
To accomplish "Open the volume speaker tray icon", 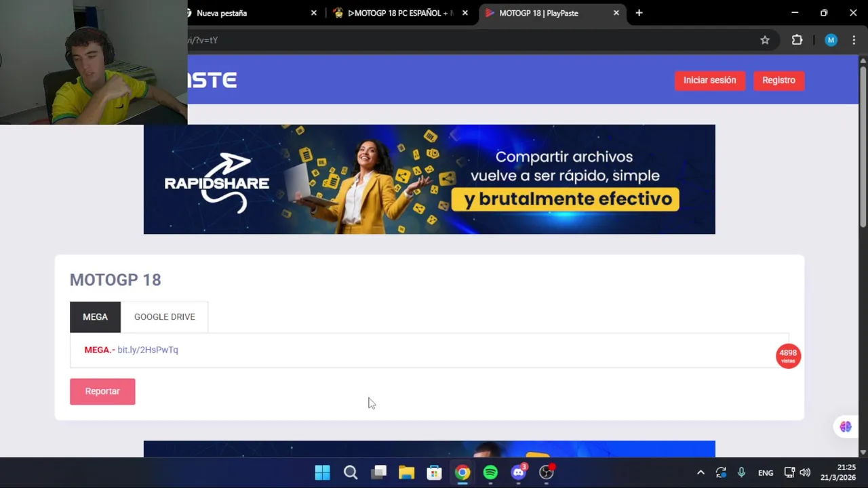I will tap(805, 472).
